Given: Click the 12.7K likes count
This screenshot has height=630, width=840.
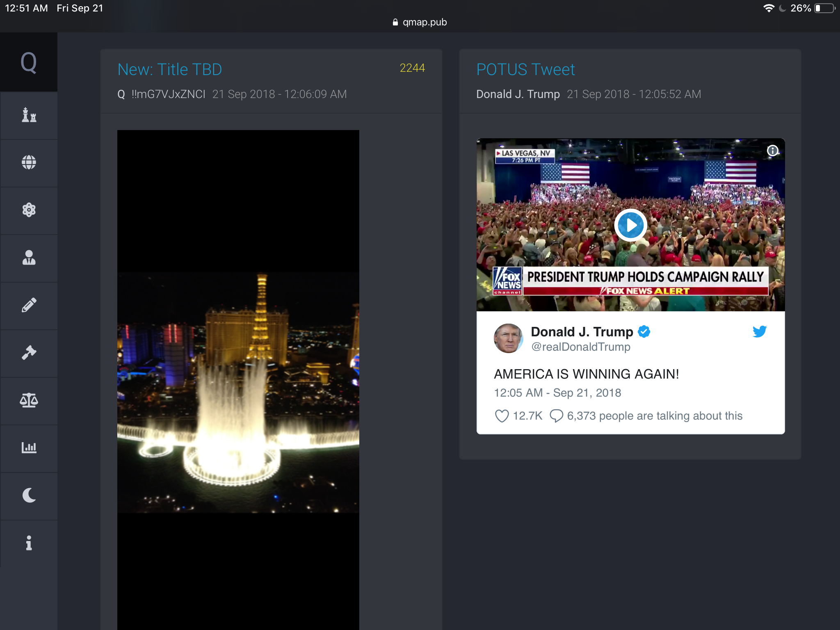Looking at the screenshot, I should click(527, 416).
